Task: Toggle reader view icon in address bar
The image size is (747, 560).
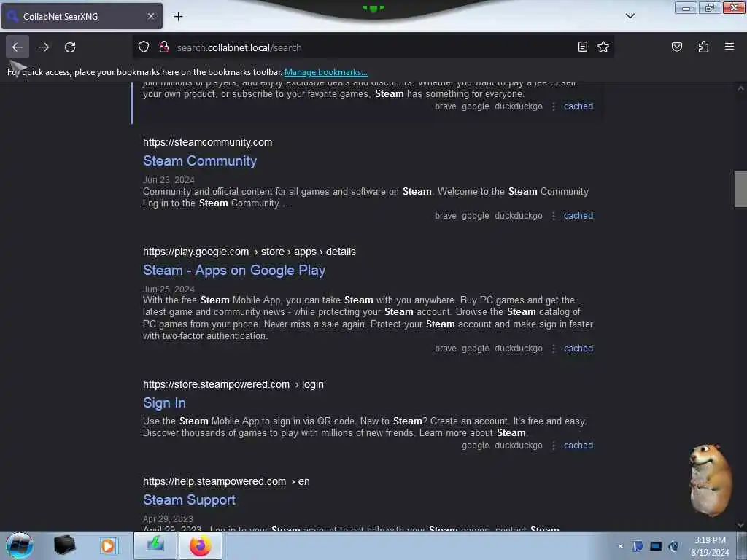Action: coord(582,47)
